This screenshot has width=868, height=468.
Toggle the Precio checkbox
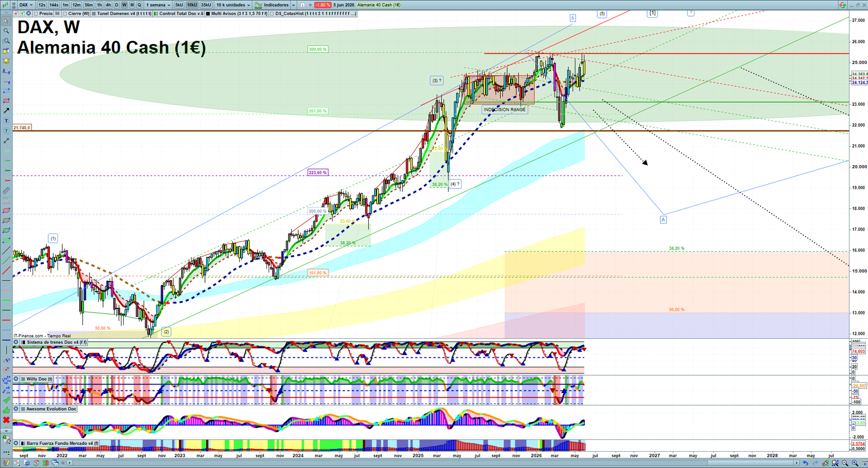coord(36,14)
